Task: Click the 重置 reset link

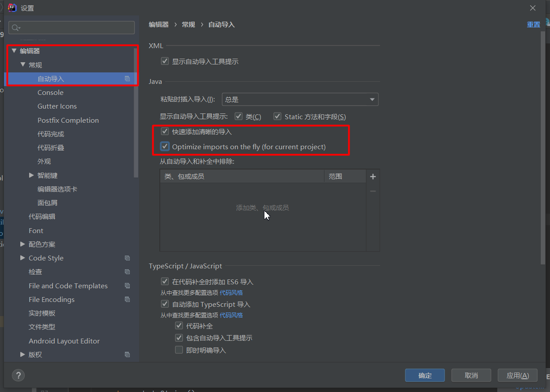Action: (x=533, y=25)
